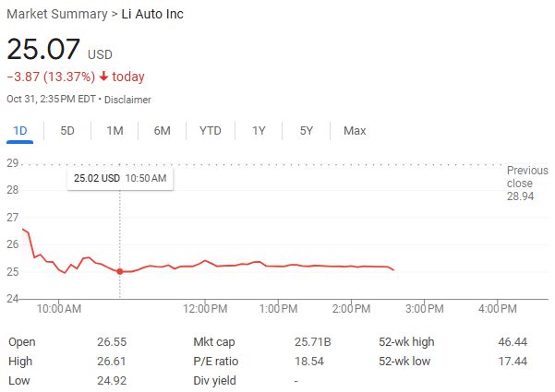Select the 1D time range tab
This screenshot has height=392, width=555.
pos(20,131)
